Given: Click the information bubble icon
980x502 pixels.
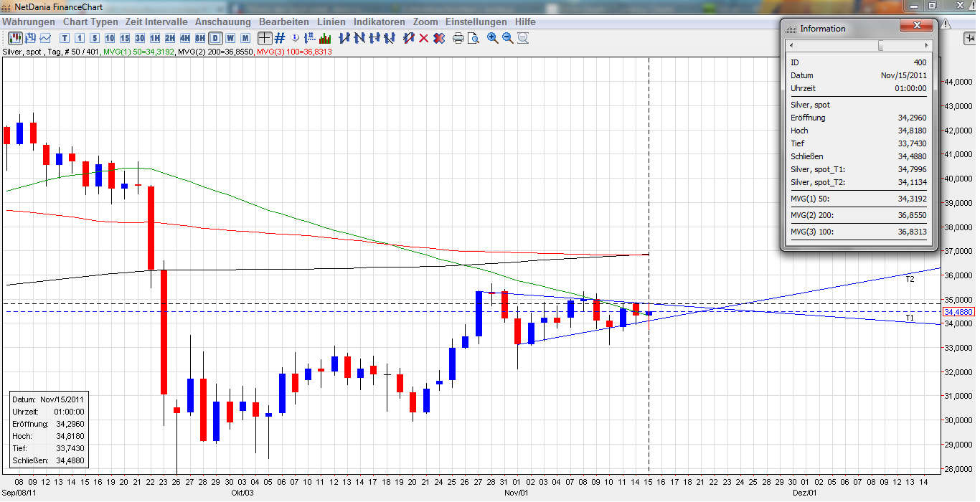Looking at the screenshot, I should [x=295, y=38].
